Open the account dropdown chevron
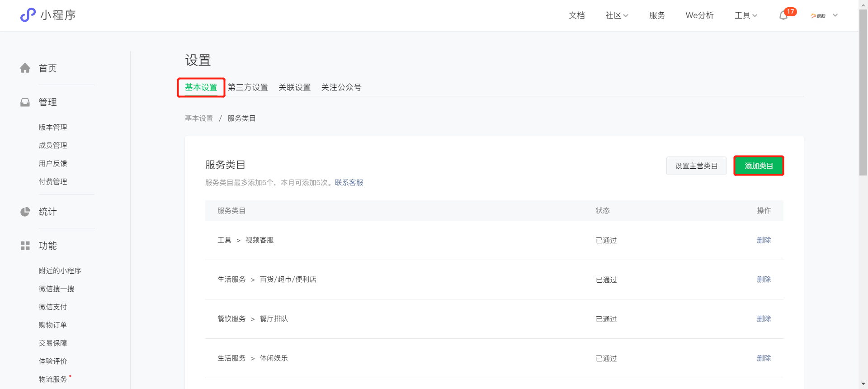 click(835, 15)
